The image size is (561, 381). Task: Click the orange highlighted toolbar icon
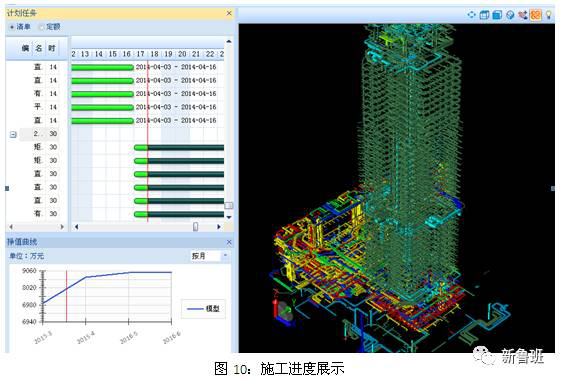pos(536,15)
